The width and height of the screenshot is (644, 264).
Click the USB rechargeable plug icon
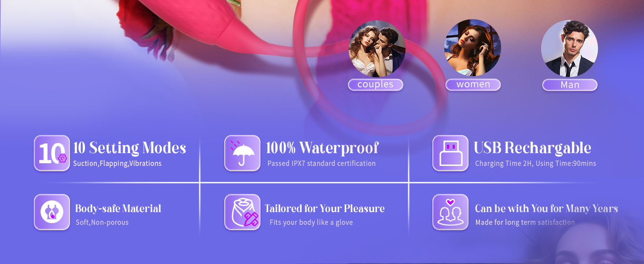[x=450, y=153]
